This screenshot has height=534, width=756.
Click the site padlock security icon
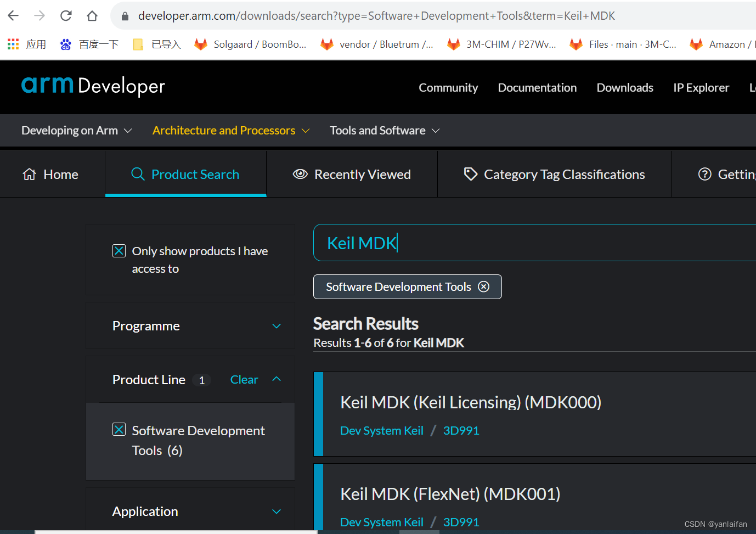[125, 16]
